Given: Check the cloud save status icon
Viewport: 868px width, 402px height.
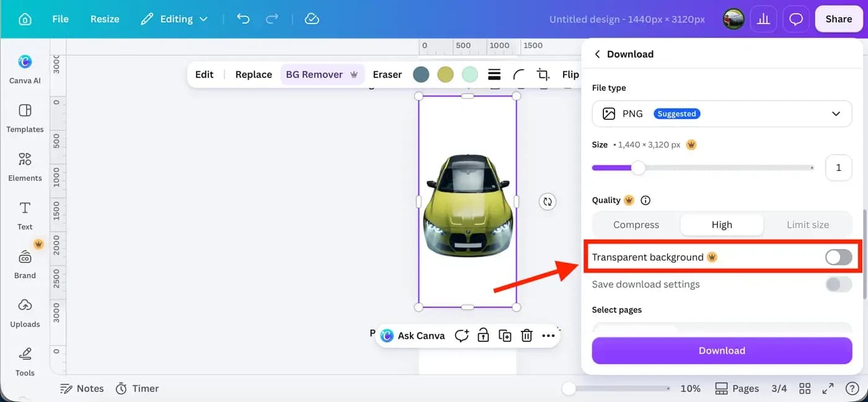Looking at the screenshot, I should [x=312, y=19].
